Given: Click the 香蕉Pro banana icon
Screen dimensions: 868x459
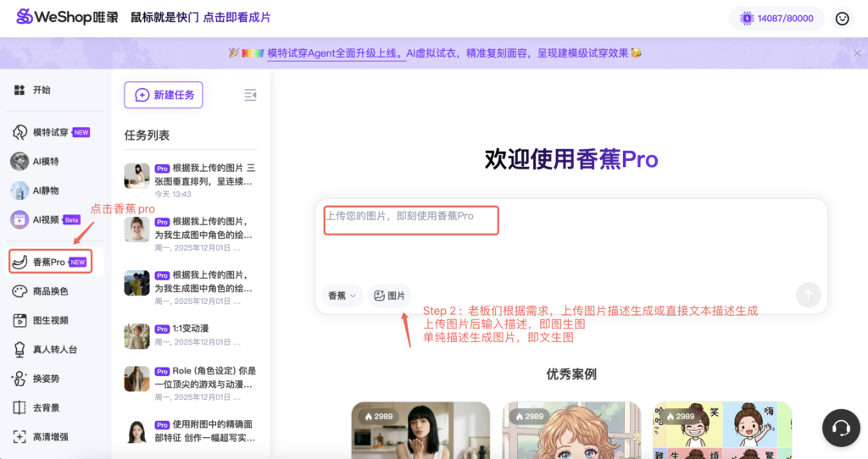Looking at the screenshot, I should (20, 262).
